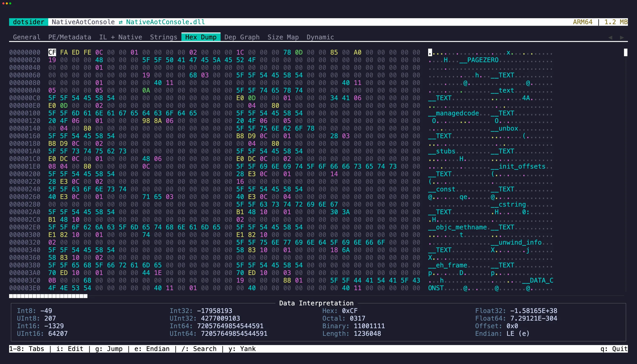Image resolution: width=637 pixels, height=364 pixels.
Task: Click the NativeAotConsole.dll file name
Action: coord(165,22)
